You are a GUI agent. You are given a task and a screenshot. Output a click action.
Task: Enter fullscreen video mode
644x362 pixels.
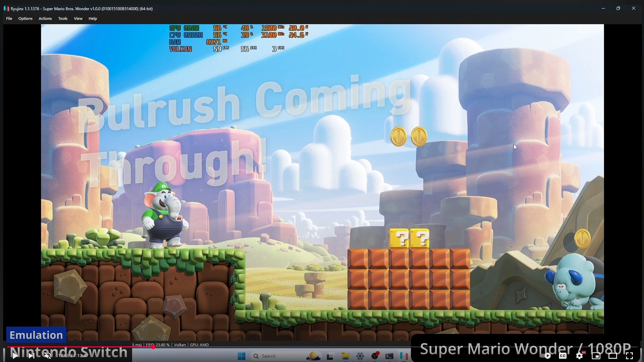[x=629, y=355]
